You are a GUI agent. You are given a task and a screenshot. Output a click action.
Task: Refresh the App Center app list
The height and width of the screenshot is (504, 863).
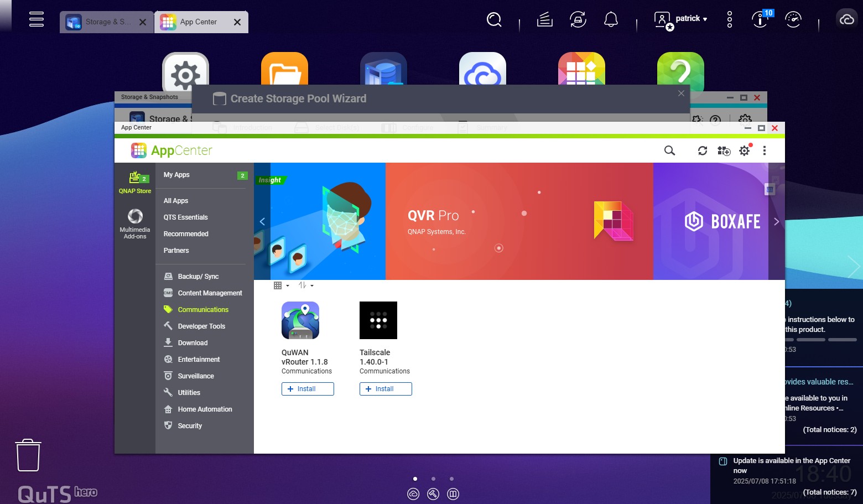coord(703,150)
